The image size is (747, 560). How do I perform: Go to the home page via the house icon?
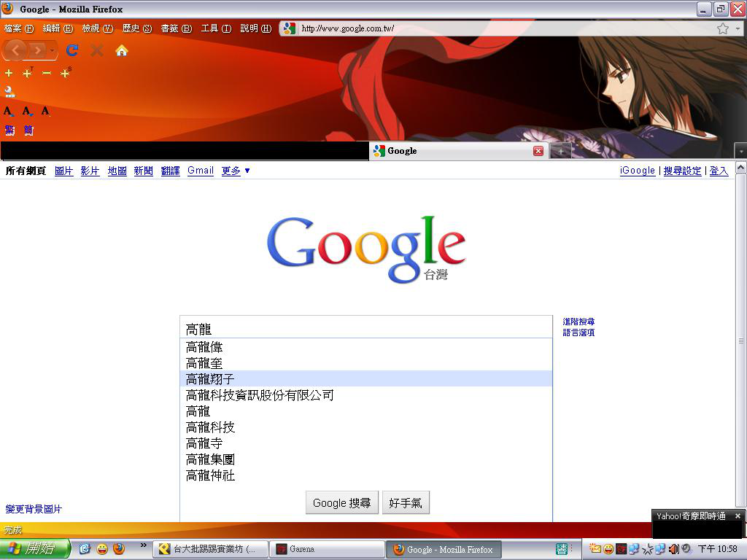pyautogui.click(x=122, y=50)
